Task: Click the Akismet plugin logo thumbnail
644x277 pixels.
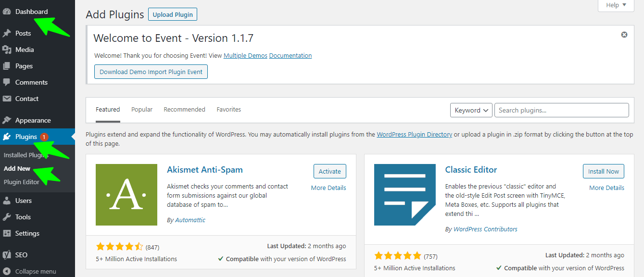Action: tap(126, 195)
